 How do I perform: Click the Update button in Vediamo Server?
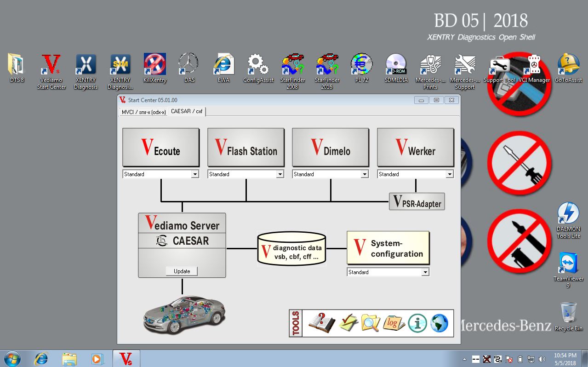(x=182, y=271)
